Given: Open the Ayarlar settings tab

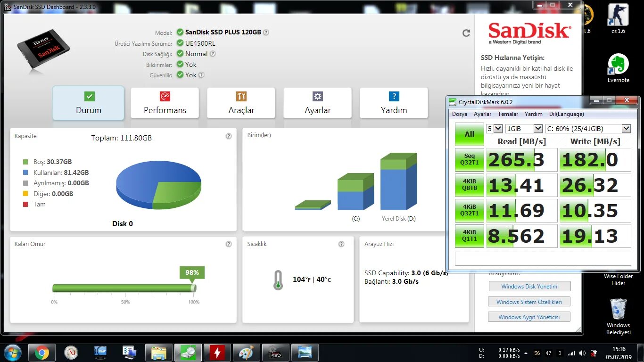Looking at the screenshot, I should 318,103.
